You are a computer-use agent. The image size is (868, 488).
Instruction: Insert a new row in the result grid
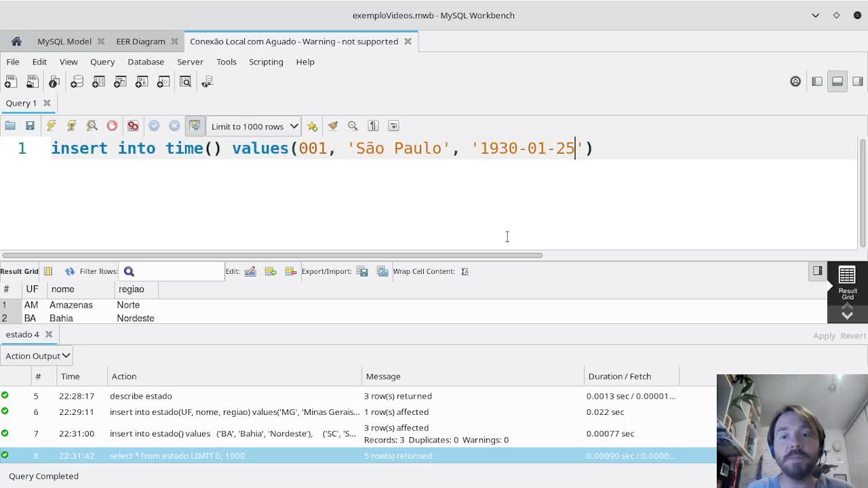click(x=271, y=271)
